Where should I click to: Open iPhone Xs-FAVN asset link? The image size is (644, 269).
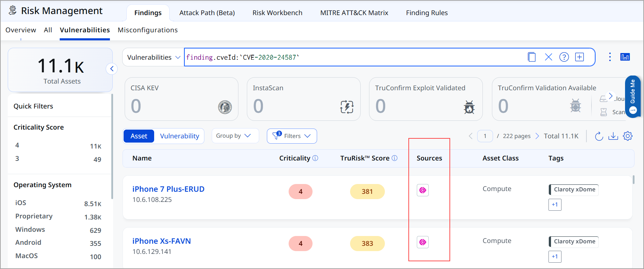click(x=162, y=241)
